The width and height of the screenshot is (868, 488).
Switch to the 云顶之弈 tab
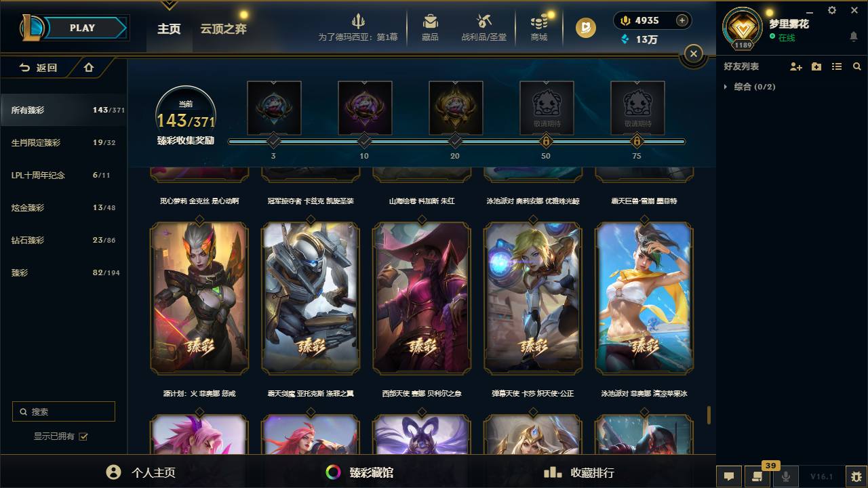223,28
